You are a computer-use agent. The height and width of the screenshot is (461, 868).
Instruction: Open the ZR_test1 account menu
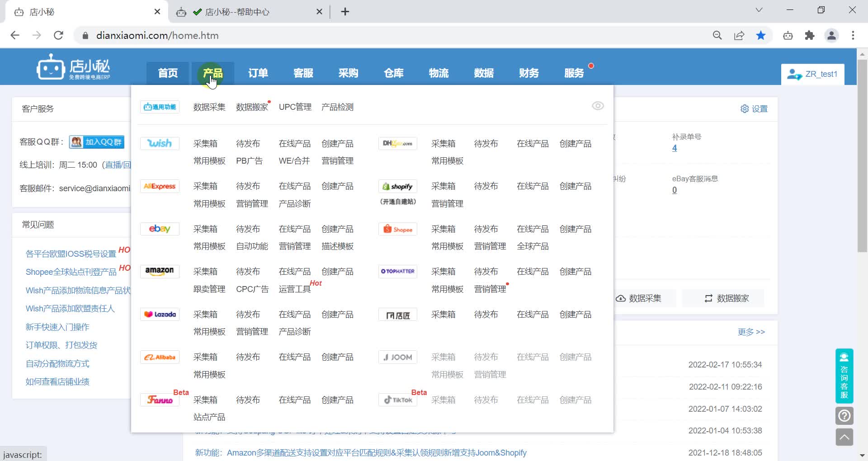point(812,74)
